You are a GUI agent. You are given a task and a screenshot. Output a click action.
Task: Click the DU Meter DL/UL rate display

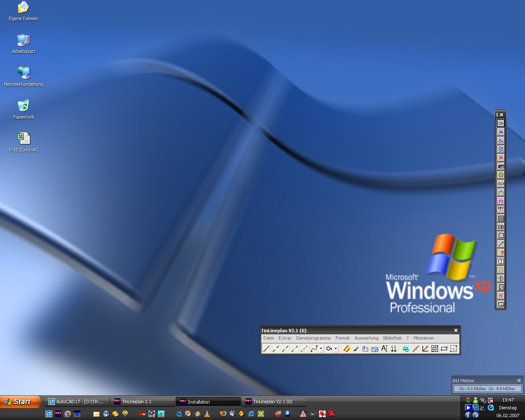487,388
